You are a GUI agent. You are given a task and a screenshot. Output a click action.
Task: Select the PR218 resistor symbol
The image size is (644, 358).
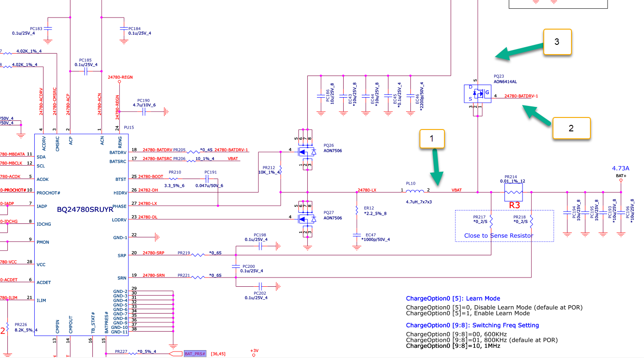[531, 222]
